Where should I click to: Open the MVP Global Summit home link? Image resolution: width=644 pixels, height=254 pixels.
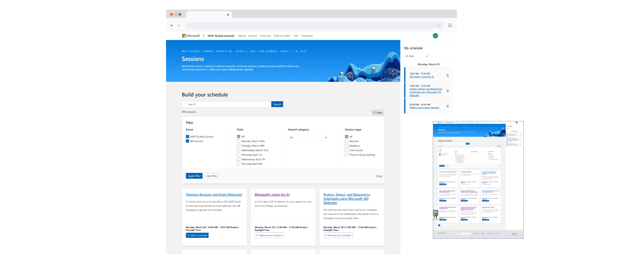(x=221, y=36)
